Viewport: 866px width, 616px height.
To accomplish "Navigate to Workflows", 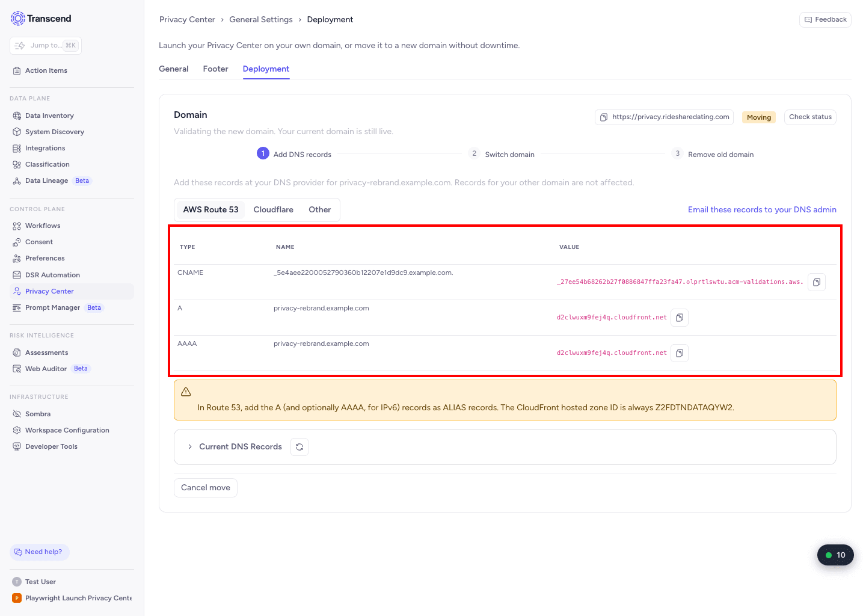I will coord(43,226).
